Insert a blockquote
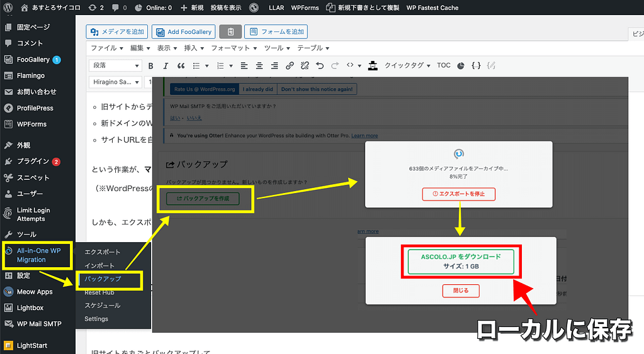 coord(181,65)
